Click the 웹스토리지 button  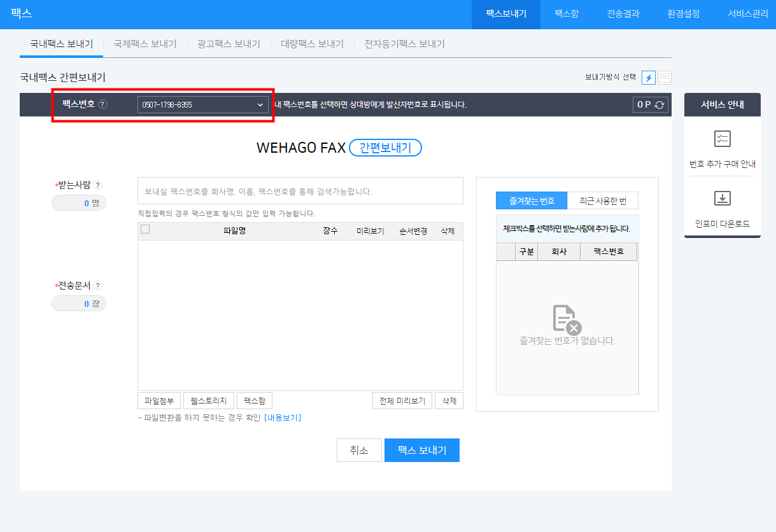[x=209, y=400]
